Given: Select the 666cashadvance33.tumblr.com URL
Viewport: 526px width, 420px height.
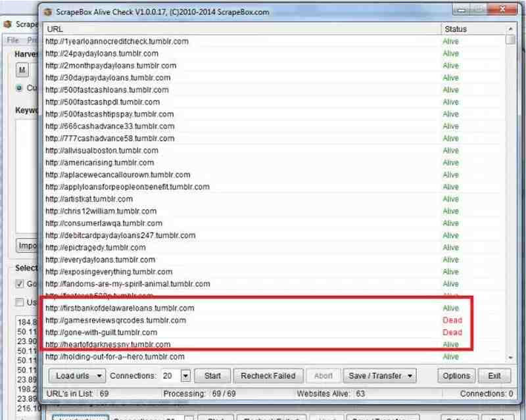Looking at the screenshot, I should [x=110, y=126].
